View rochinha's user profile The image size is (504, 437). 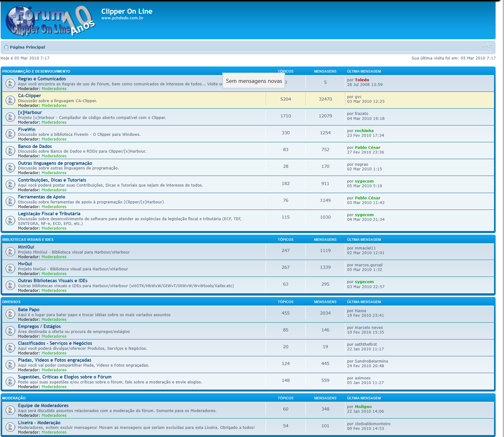coord(364,131)
